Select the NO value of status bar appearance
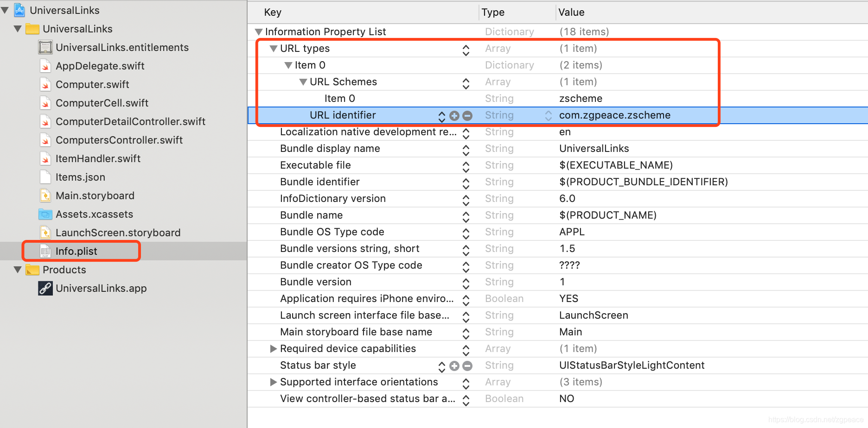 tap(567, 399)
